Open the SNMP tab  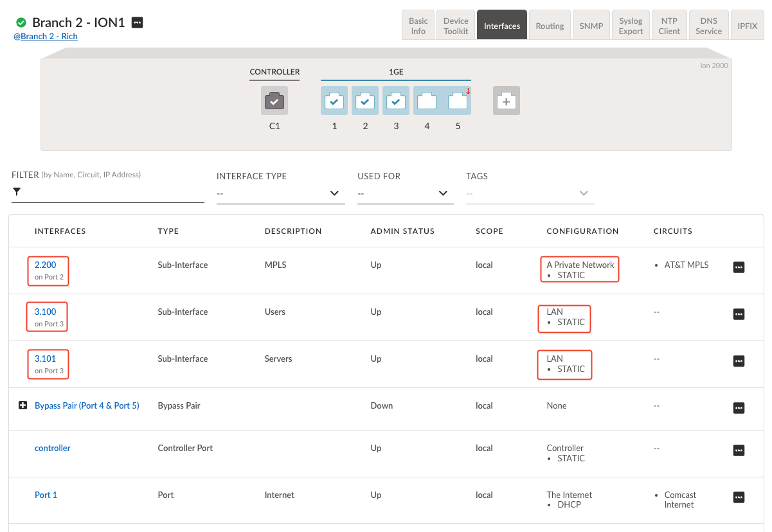(x=591, y=26)
